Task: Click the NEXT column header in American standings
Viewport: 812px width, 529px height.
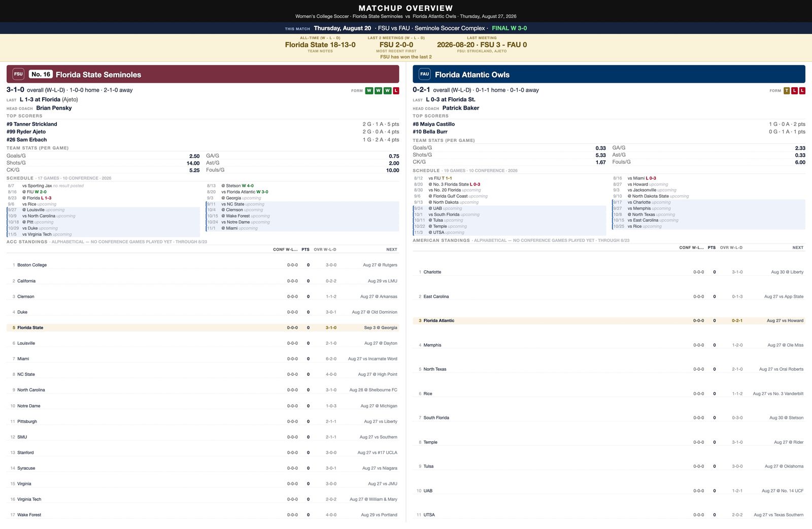Action: pyautogui.click(x=798, y=248)
